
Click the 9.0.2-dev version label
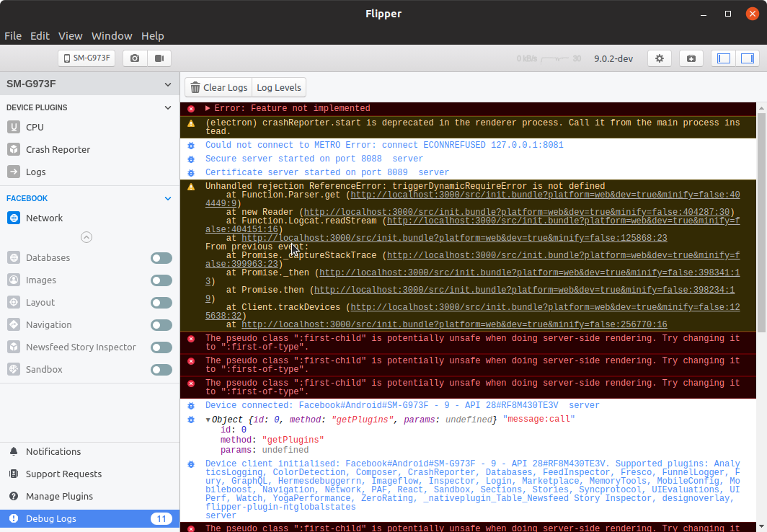pyautogui.click(x=613, y=58)
